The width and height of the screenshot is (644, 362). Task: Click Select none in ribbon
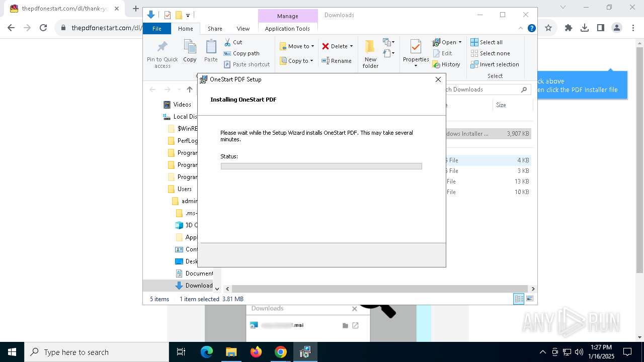(x=490, y=53)
